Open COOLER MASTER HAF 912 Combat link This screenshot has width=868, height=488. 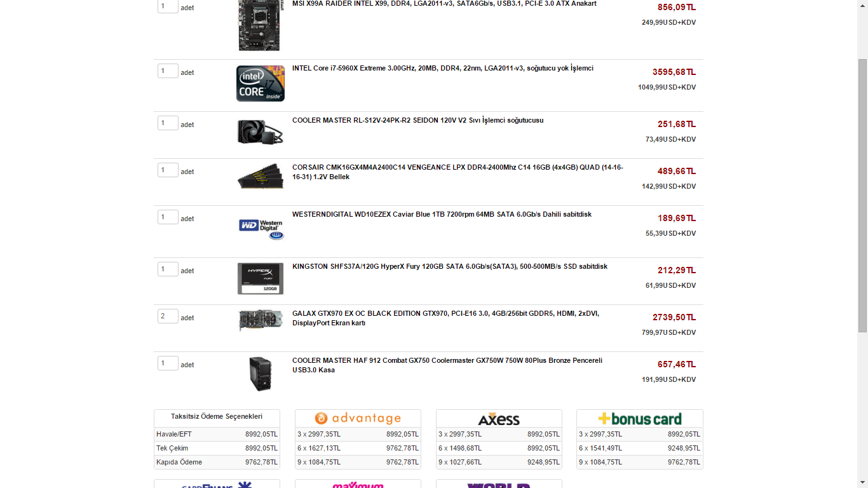pyautogui.click(x=447, y=365)
